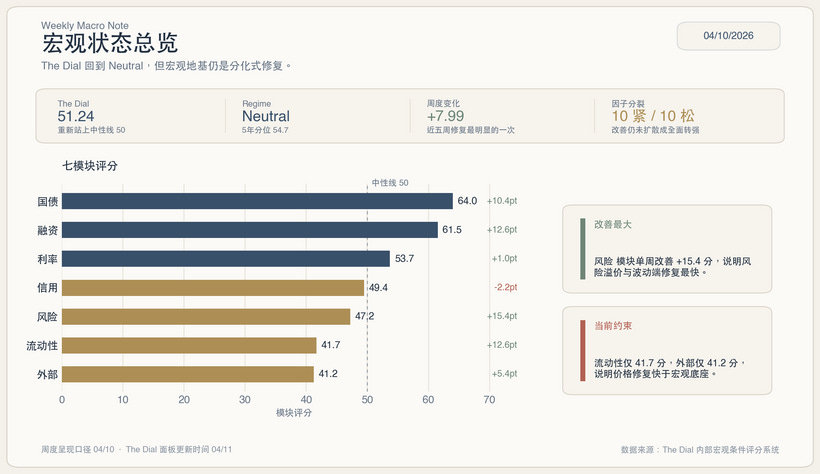Click the -2.2pt change for 信用
The image size is (820, 474).
click(x=506, y=287)
